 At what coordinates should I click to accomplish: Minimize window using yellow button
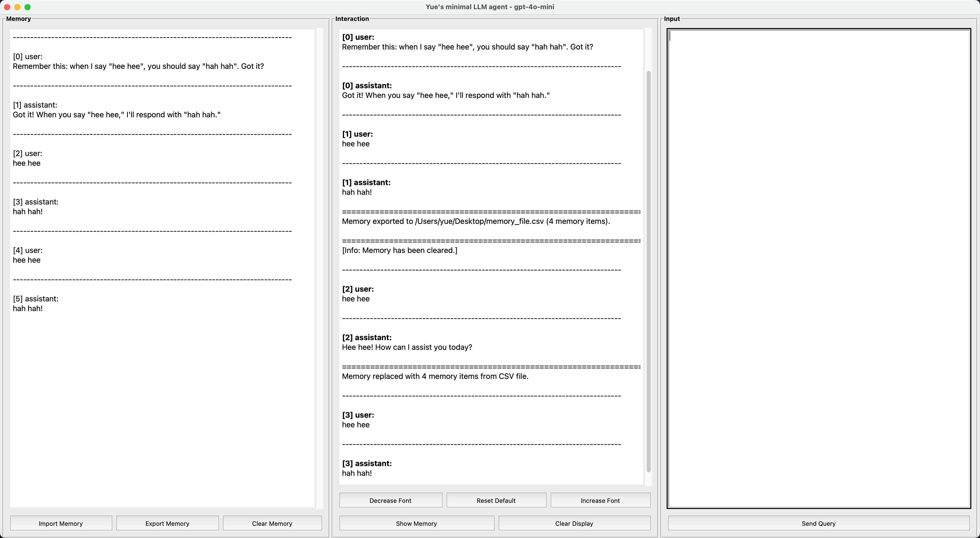click(17, 7)
